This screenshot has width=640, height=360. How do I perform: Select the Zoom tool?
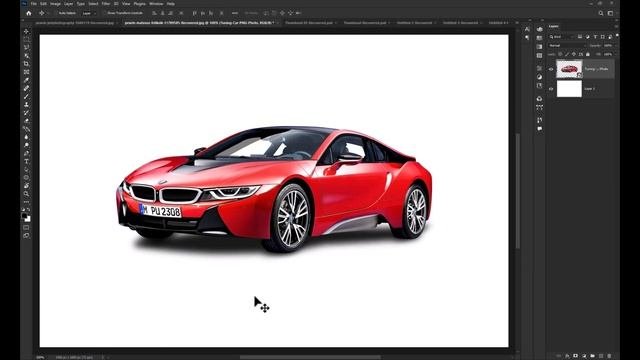point(27,194)
